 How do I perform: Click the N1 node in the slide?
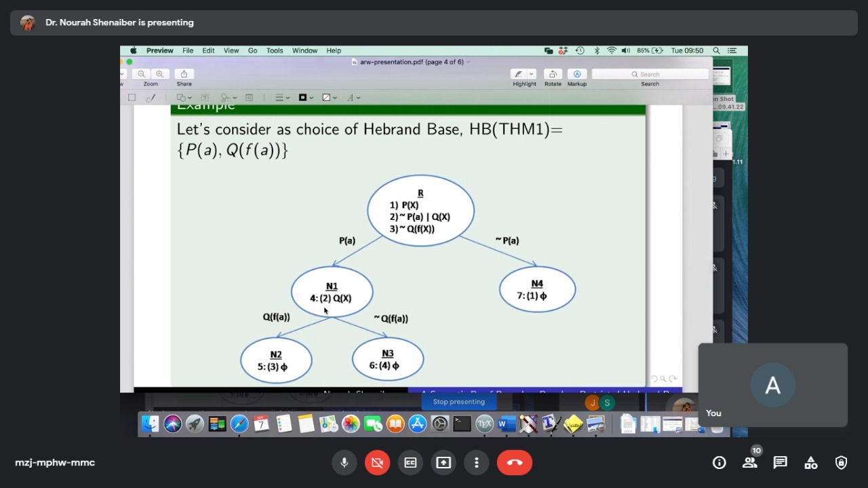[332, 292]
